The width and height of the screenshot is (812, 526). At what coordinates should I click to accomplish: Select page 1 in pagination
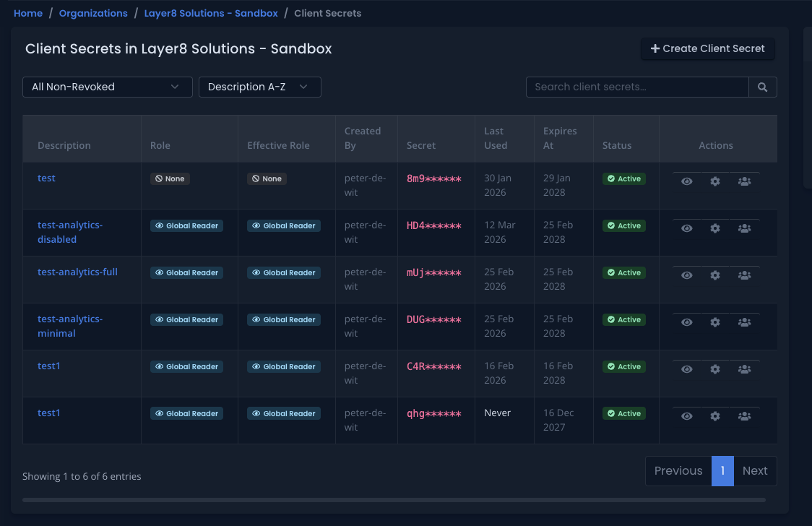pyautogui.click(x=722, y=470)
